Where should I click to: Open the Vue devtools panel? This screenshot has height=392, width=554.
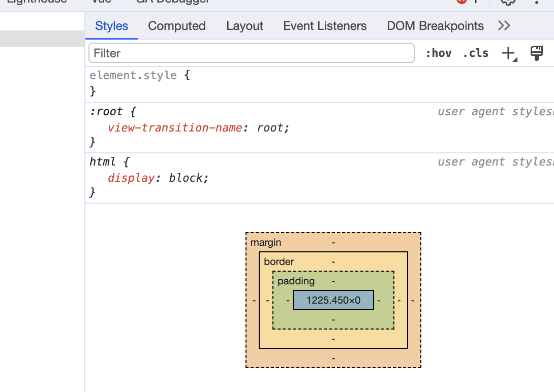(101, 1)
